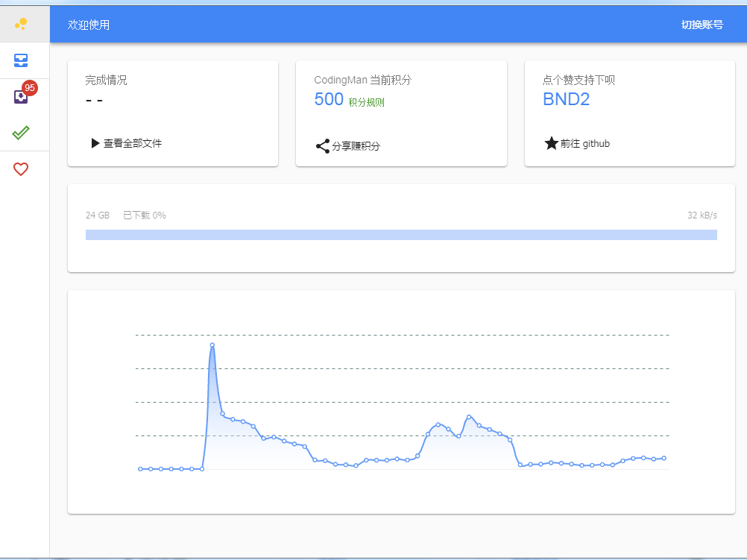The image size is (747, 560).
Task: Click the 32 kB/s speed label
Action: pyautogui.click(x=702, y=215)
